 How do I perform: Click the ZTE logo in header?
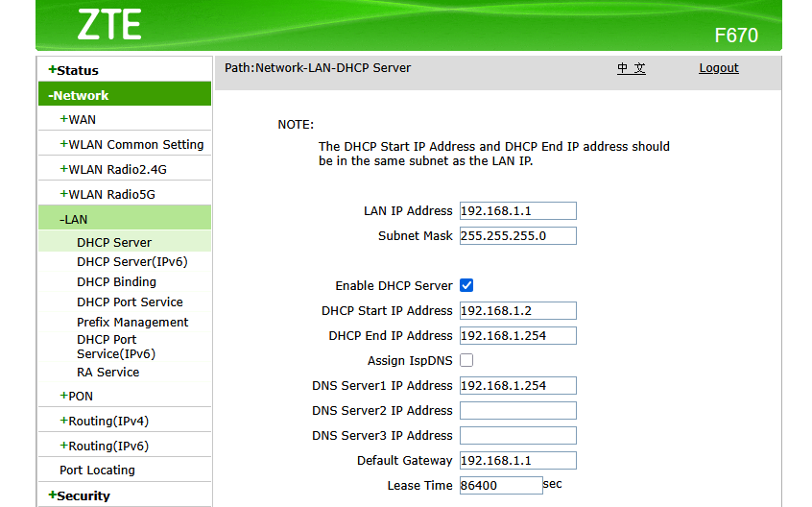[109, 23]
